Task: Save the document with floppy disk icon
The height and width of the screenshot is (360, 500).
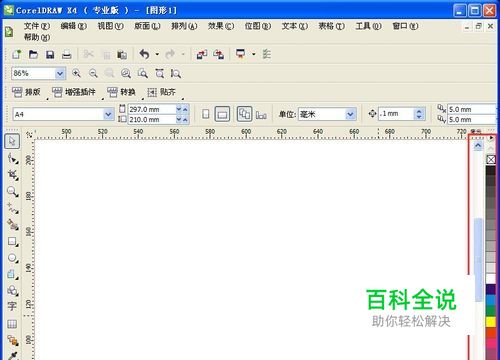Action: pos(50,54)
